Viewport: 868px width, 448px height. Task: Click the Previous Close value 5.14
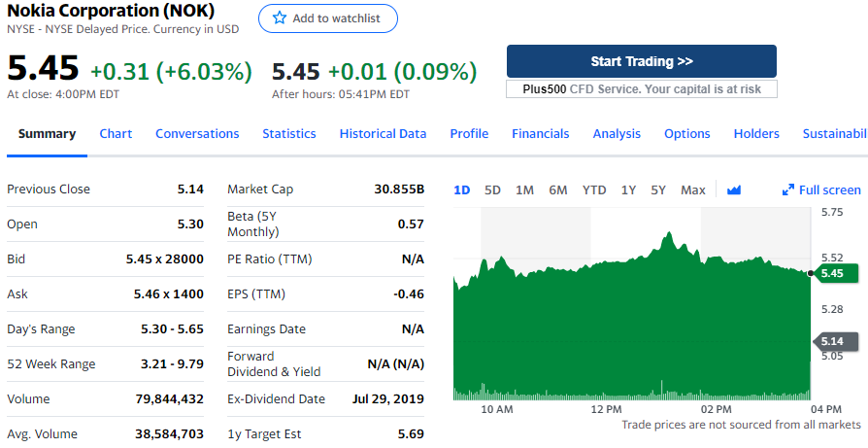pos(190,189)
